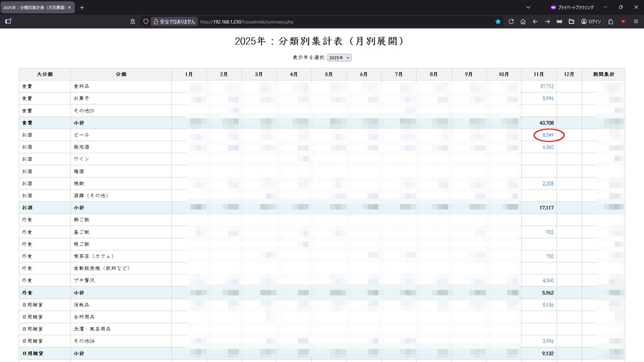Open the 表示年 year dropdown

pyautogui.click(x=339, y=57)
